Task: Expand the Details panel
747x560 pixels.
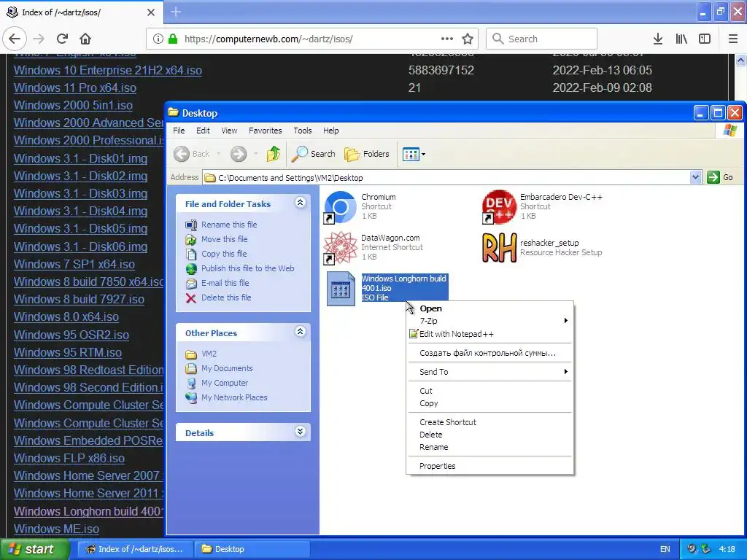Action: pyautogui.click(x=300, y=432)
